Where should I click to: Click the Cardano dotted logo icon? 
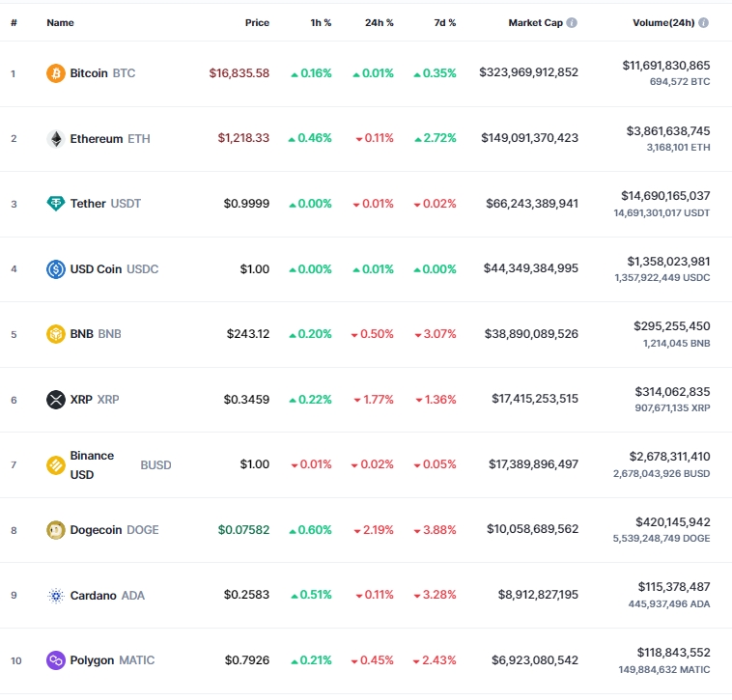coord(56,596)
